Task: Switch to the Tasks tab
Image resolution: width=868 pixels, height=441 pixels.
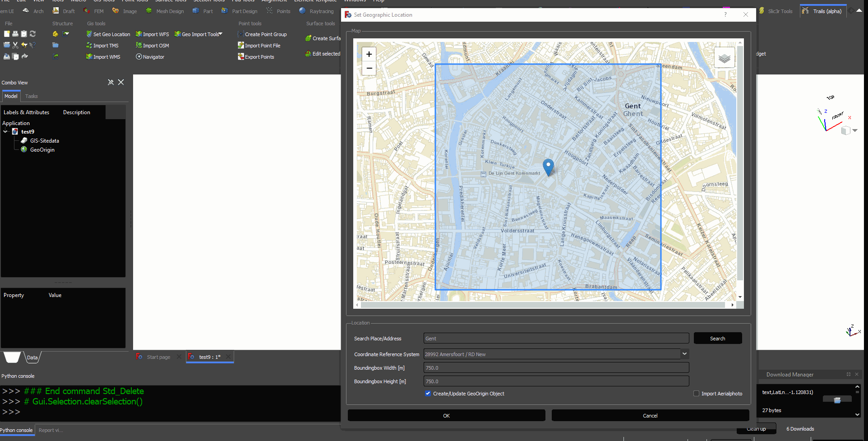Action: coord(31,96)
